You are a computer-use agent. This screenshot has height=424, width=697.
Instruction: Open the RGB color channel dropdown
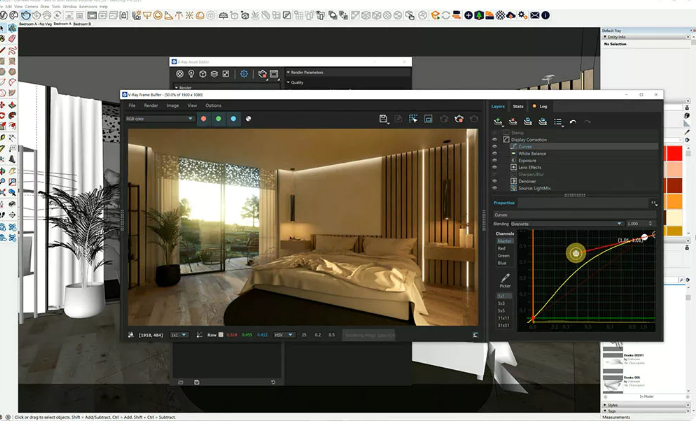coord(160,119)
